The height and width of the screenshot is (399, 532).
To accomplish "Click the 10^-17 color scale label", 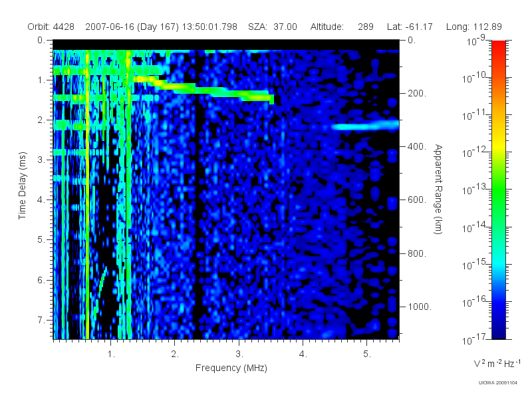I will coord(475,339).
